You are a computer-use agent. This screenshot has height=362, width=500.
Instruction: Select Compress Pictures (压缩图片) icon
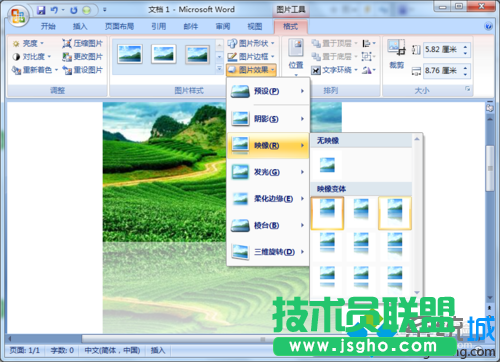67,43
